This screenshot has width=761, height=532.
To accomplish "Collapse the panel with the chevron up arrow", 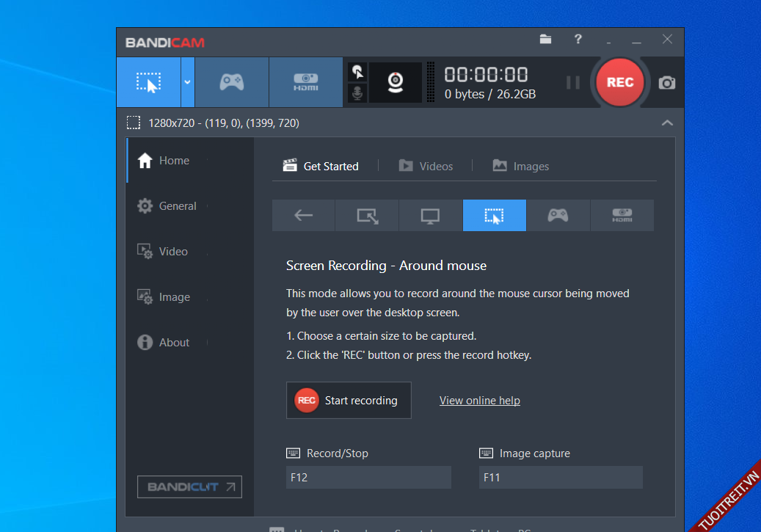I will 666,123.
